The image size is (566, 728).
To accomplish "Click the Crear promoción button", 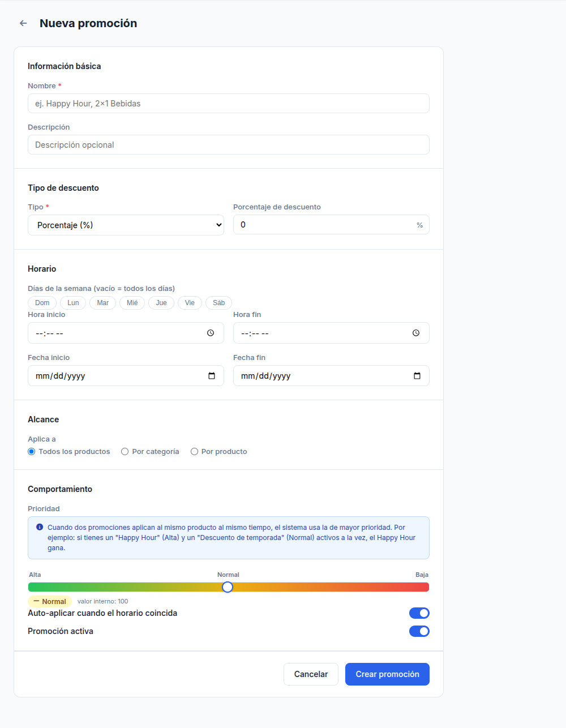I will coord(387,674).
